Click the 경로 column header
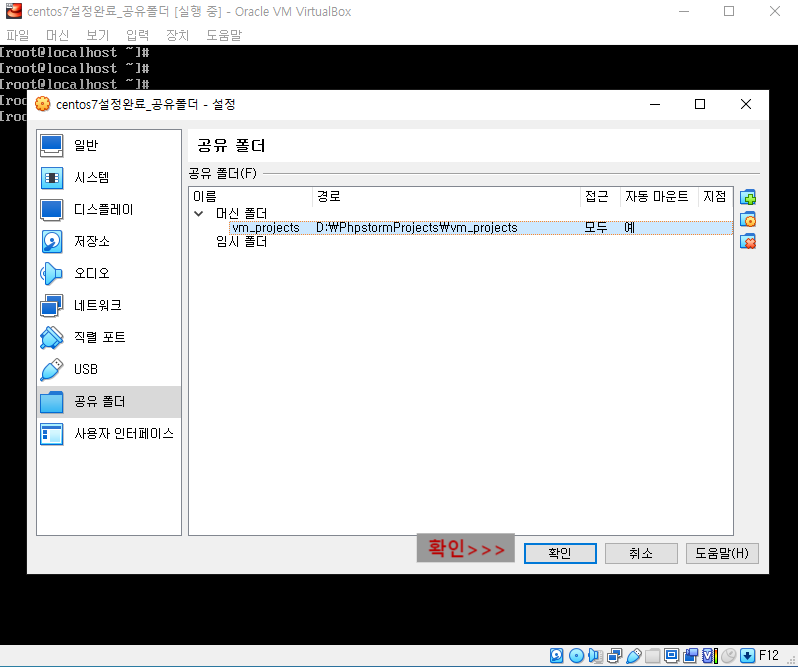 tap(446, 196)
